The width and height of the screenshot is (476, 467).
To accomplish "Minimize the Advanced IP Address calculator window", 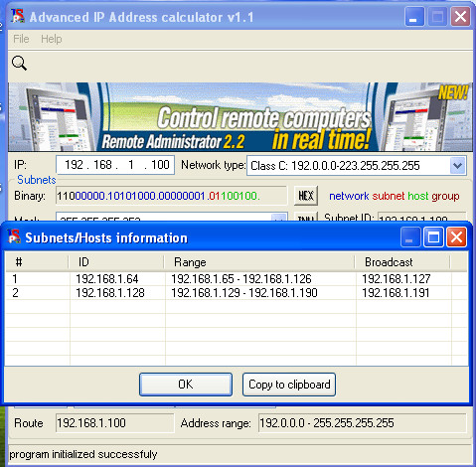I will click(414, 16).
